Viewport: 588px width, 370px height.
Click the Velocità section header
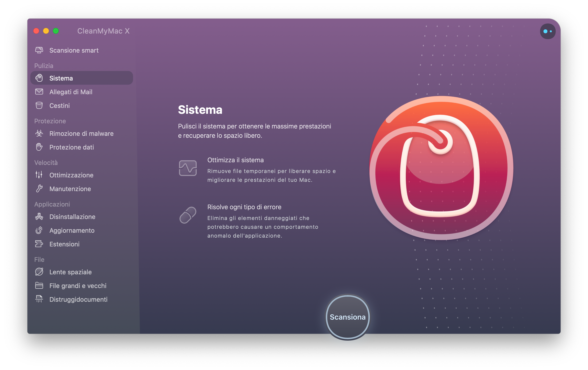point(46,162)
